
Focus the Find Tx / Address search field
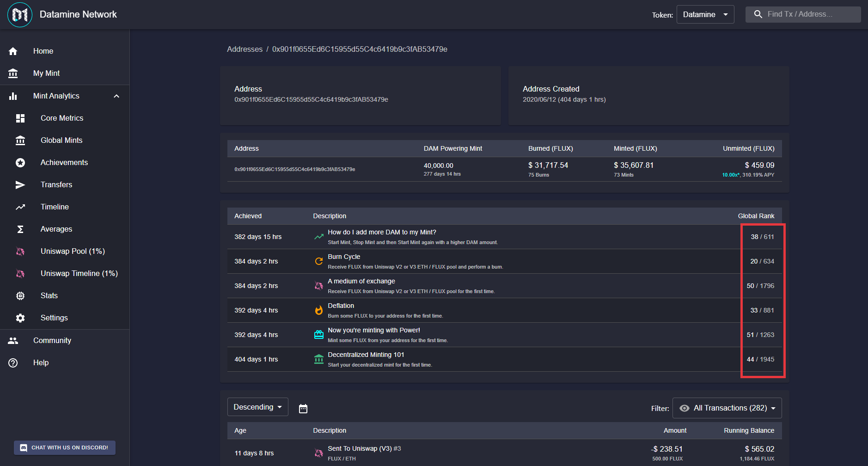(803, 14)
